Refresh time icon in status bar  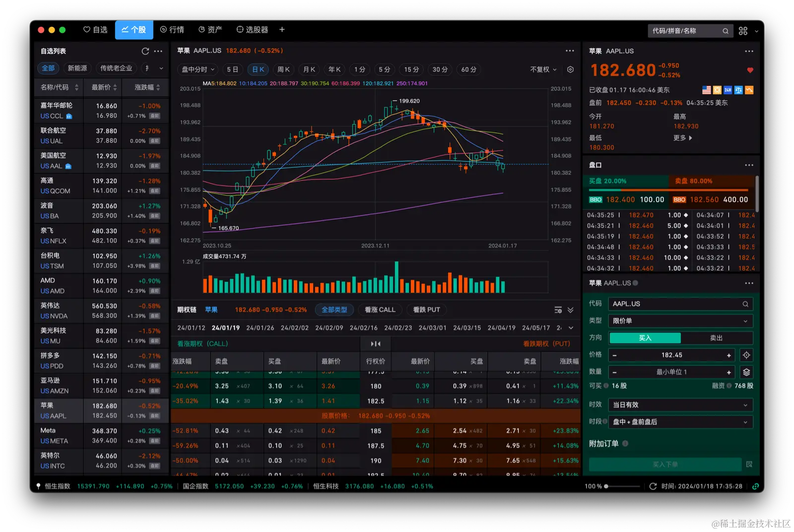point(653,486)
